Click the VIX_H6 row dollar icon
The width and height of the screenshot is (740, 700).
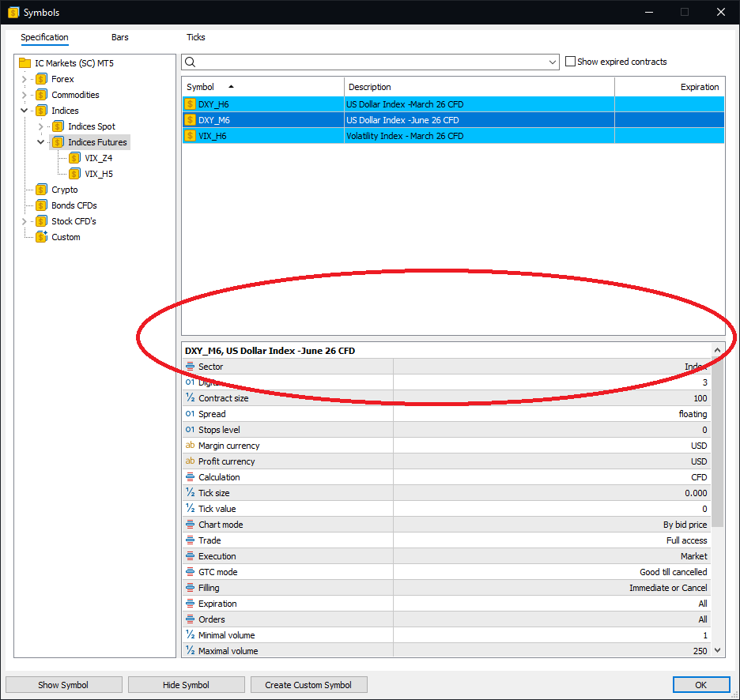click(191, 136)
